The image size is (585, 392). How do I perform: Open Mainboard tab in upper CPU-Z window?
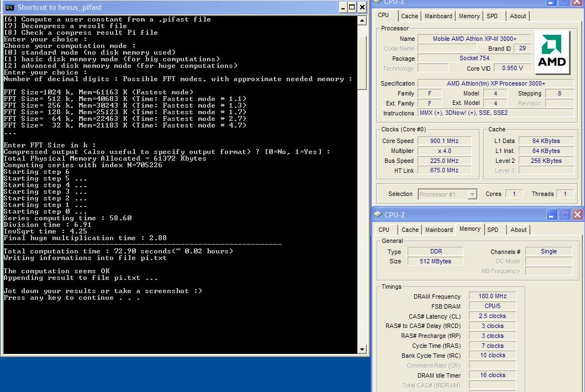pos(439,17)
